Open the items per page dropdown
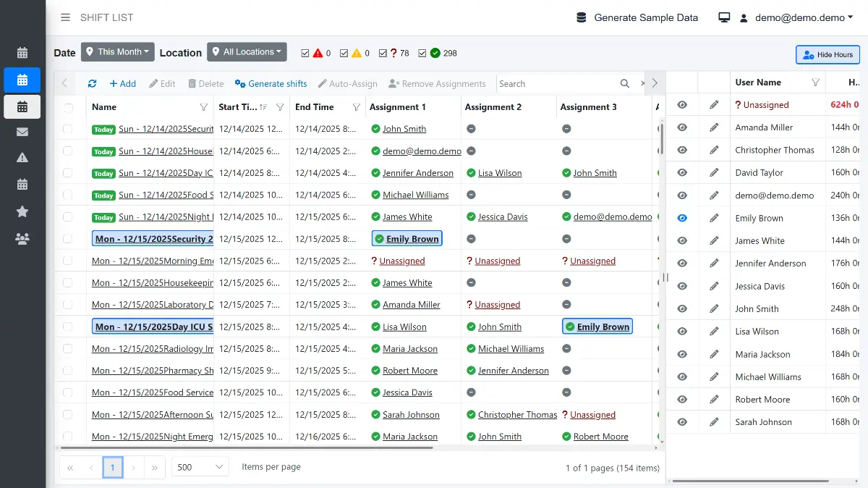Image resolution: width=868 pixels, height=488 pixels. pos(199,467)
